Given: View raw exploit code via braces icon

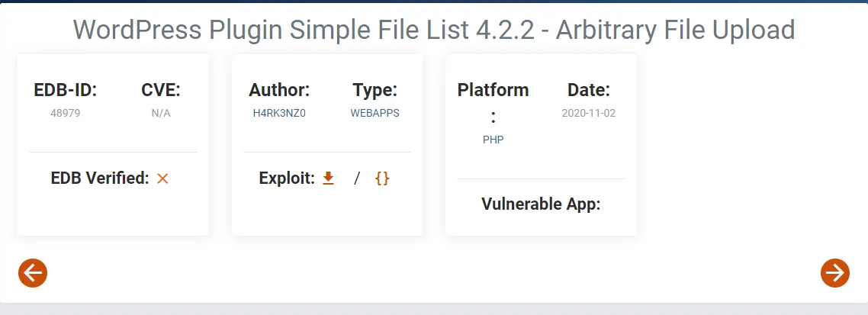Looking at the screenshot, I should pyautogui.click(x=382, y=178).
